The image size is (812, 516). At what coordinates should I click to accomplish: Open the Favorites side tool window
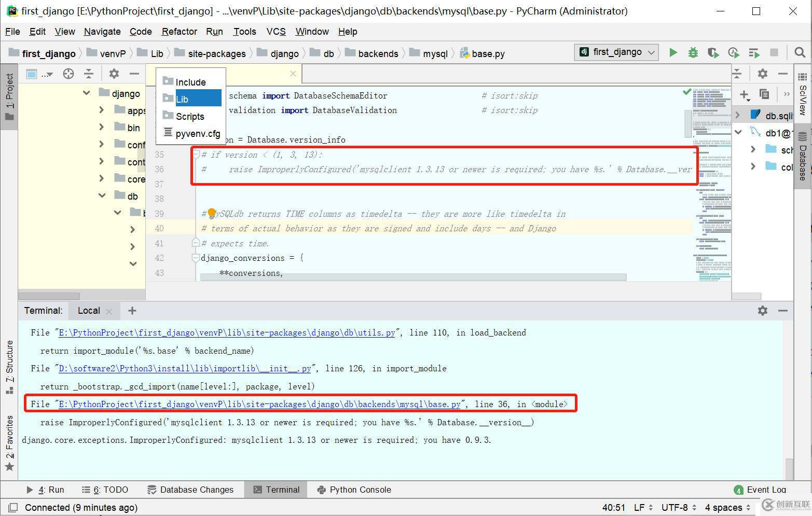pyautogui.click(x=9, y=442)
